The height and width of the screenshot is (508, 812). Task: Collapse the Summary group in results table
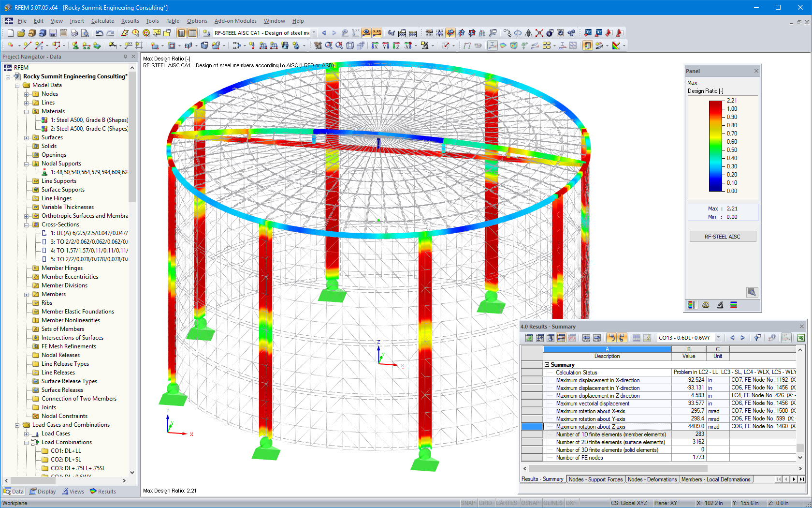coord(547,365)
